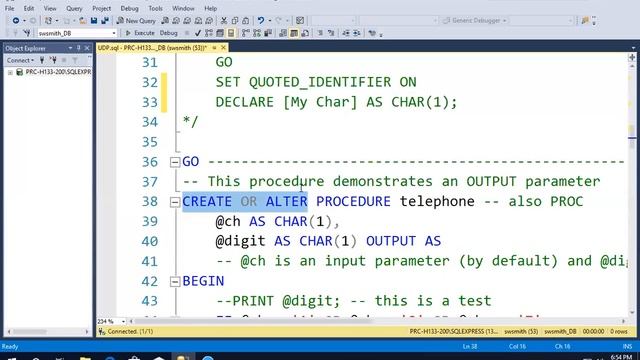Close the UDP.sql document tab

223,48
